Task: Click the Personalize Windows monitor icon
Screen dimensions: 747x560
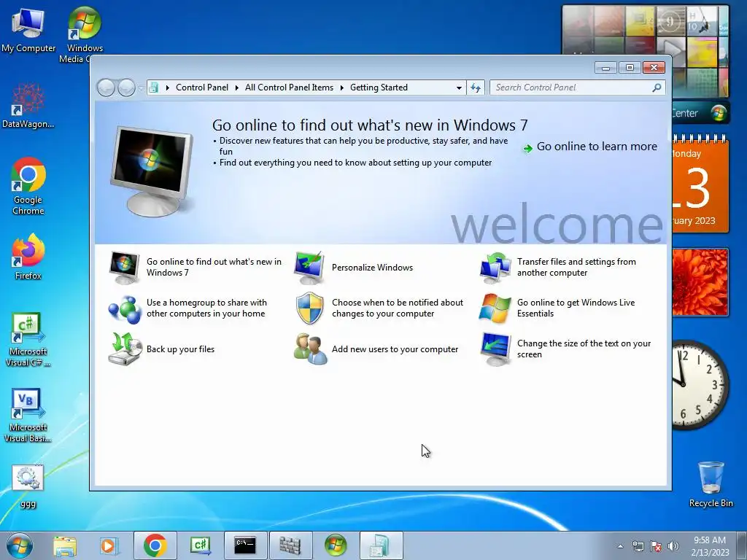Action: 309,268
